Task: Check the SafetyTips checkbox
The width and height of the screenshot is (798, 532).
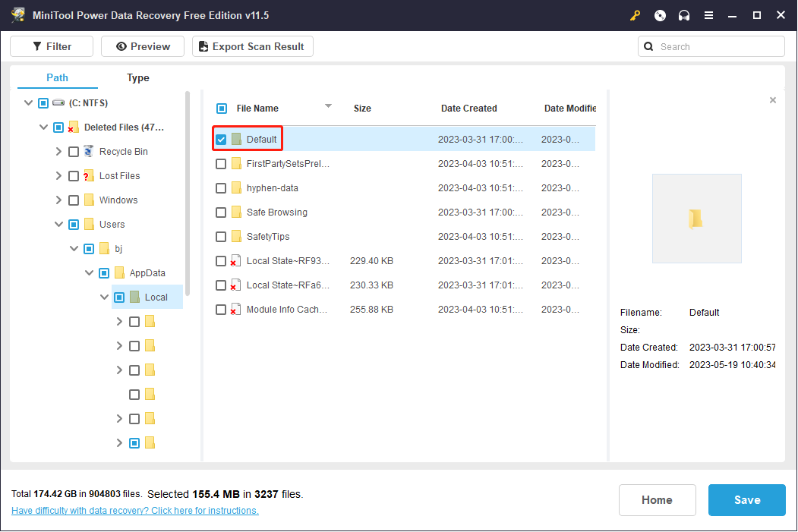Action: (x=221, y=237)
